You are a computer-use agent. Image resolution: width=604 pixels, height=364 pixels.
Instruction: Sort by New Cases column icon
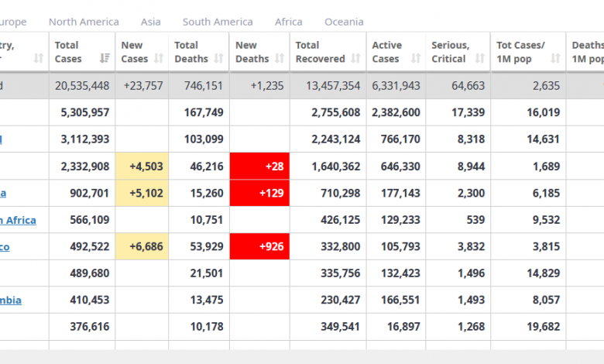pos(159,58)
